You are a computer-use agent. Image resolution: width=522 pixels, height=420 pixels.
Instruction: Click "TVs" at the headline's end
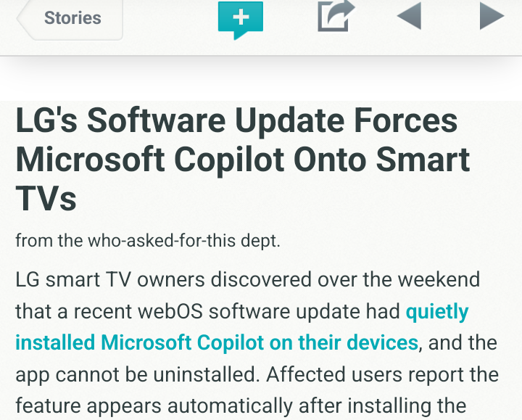tap(46, 197)
